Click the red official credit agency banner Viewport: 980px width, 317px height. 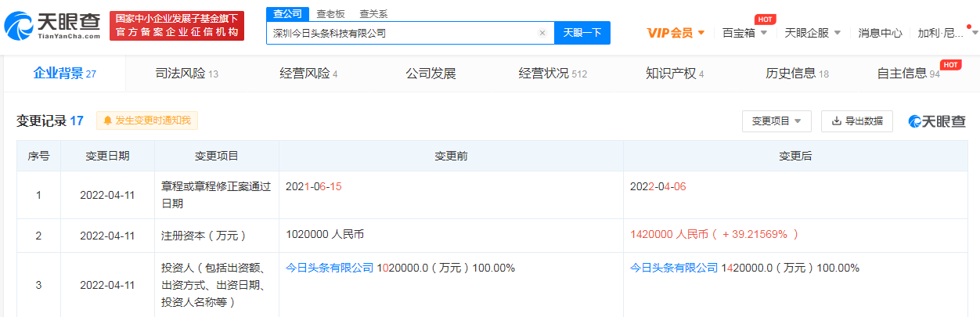(177, 26)
